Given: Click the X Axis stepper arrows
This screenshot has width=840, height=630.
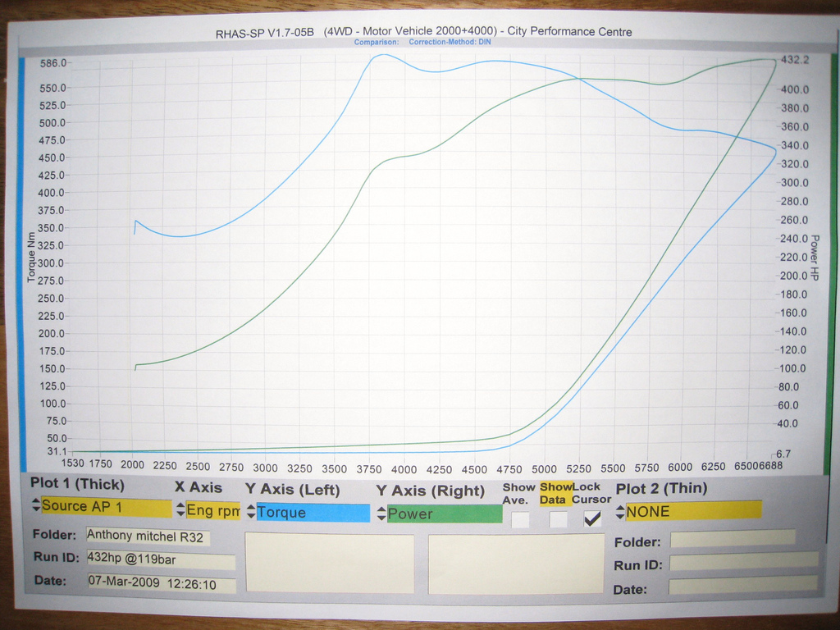Looking at the screenshot, I should 180,509.
